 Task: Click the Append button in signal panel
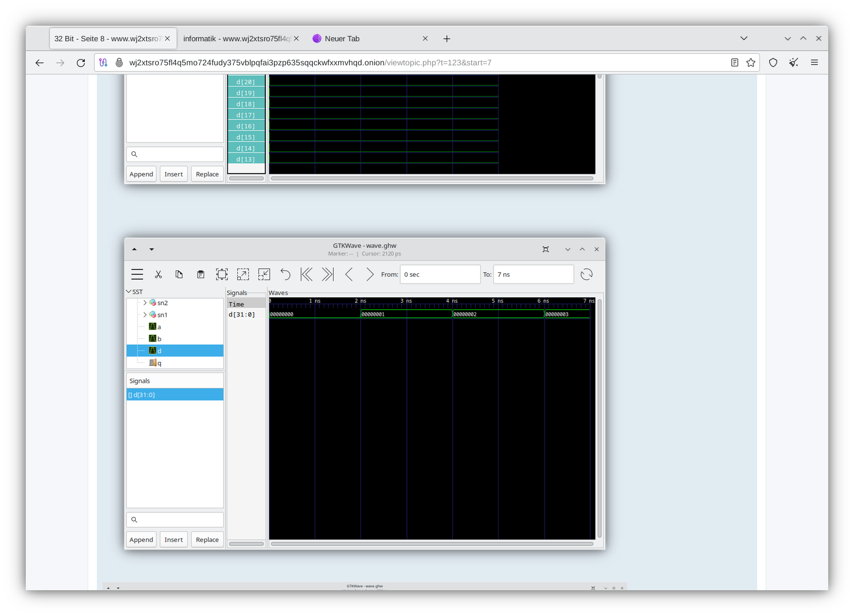(x=141, y=539)
